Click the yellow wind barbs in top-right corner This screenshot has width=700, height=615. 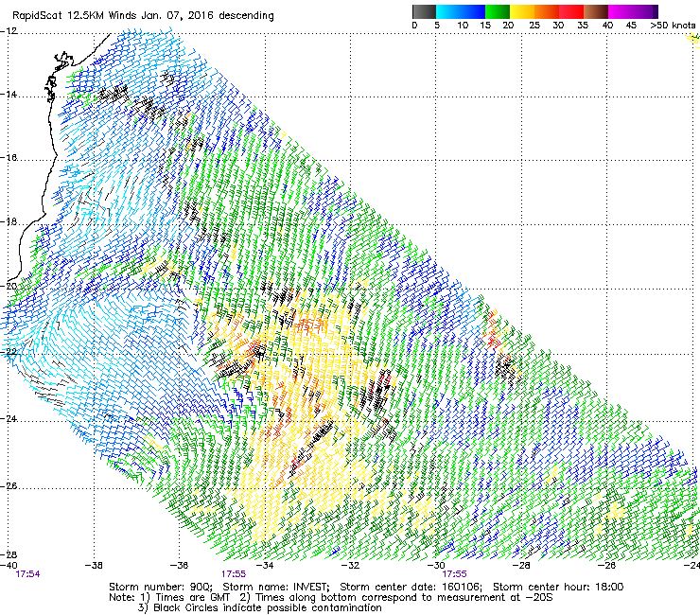point(693,40)
